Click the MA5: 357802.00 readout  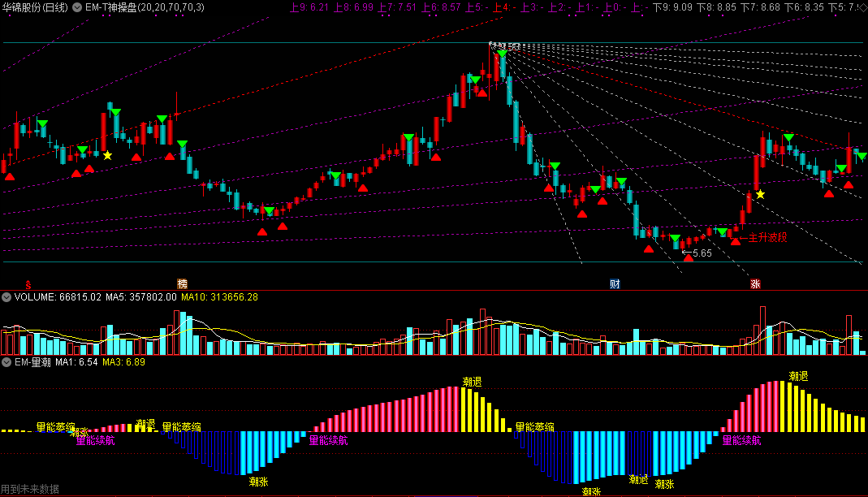(141, 297)
